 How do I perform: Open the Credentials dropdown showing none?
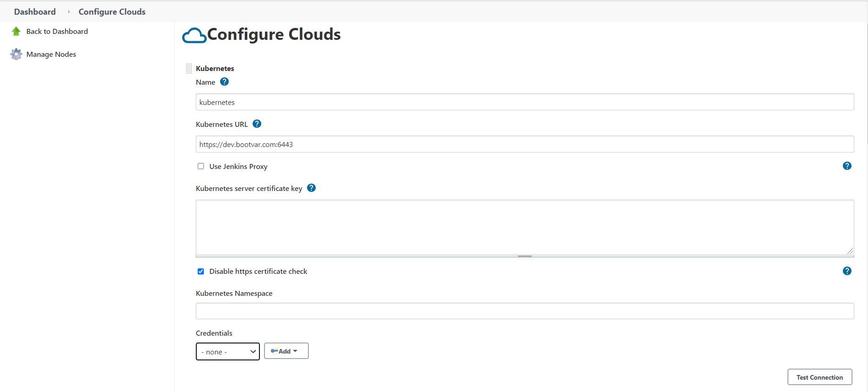pos(228,352)
